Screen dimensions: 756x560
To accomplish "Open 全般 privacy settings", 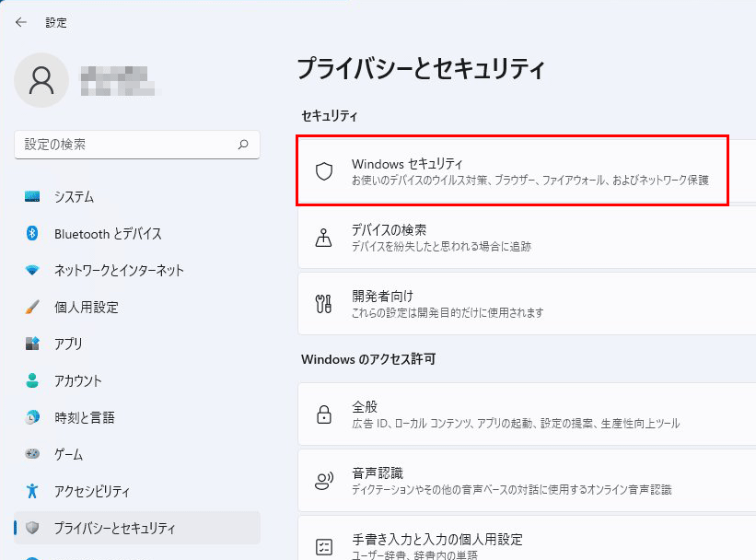I will coord(527,414).
